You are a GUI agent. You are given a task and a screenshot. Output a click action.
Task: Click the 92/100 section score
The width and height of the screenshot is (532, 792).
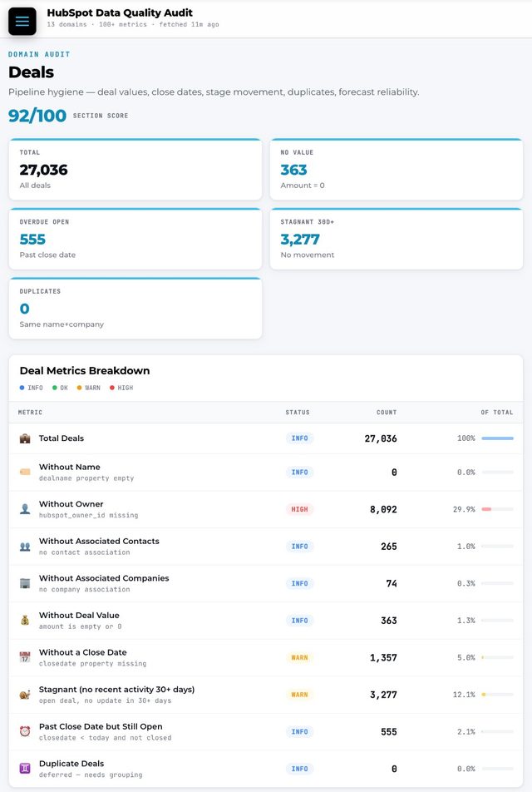coord(37,115)
